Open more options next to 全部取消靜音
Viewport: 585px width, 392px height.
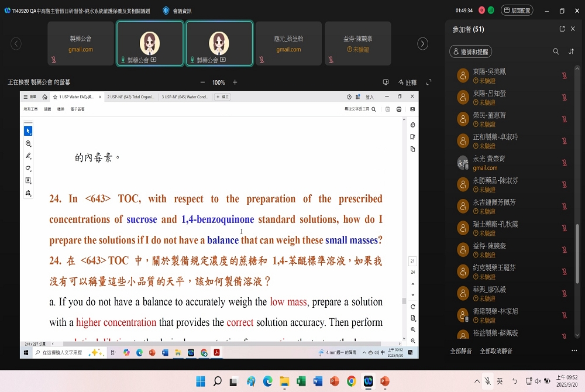(574, 351)
